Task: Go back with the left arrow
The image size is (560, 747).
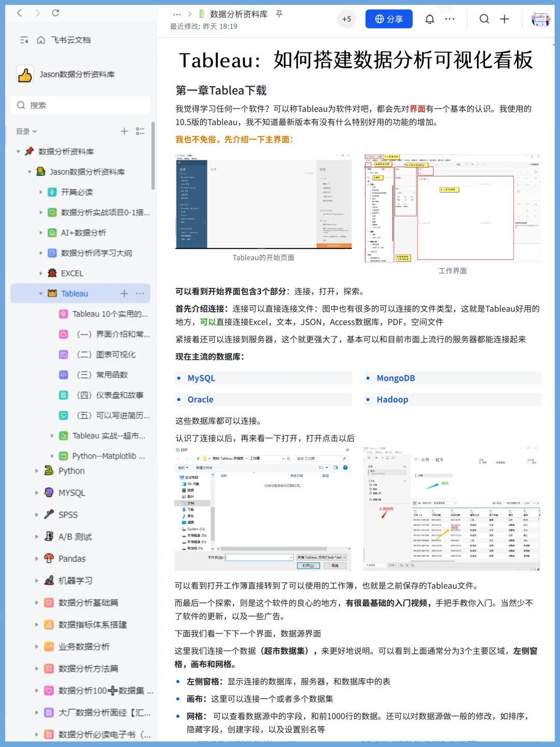Action: pos(19,13)
